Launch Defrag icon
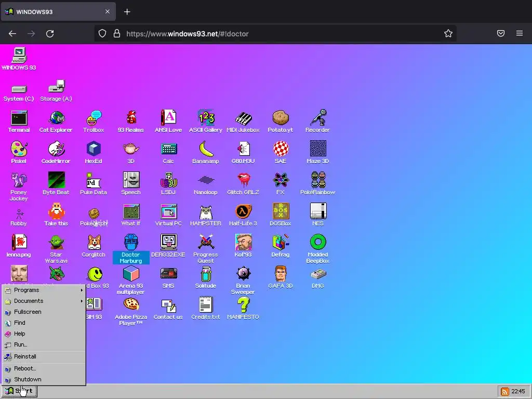The image size is (532, 399). click(280, 246)
